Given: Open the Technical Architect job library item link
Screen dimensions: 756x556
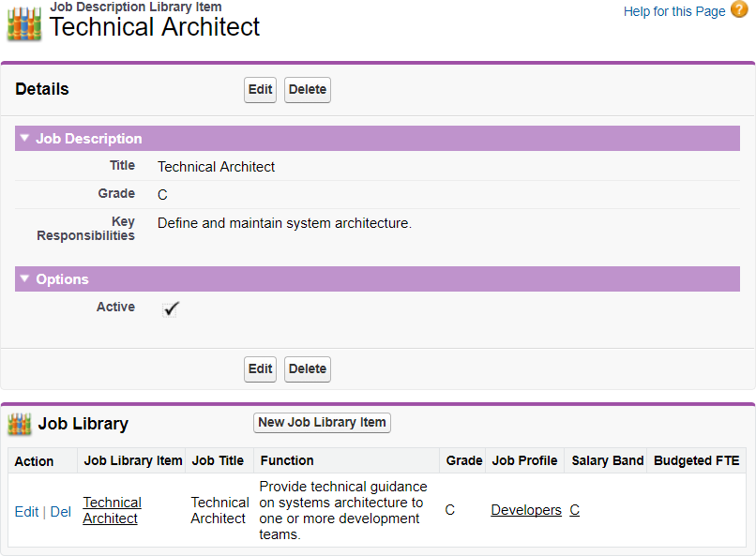Looking at the screenshot, I should pos(112,510).
